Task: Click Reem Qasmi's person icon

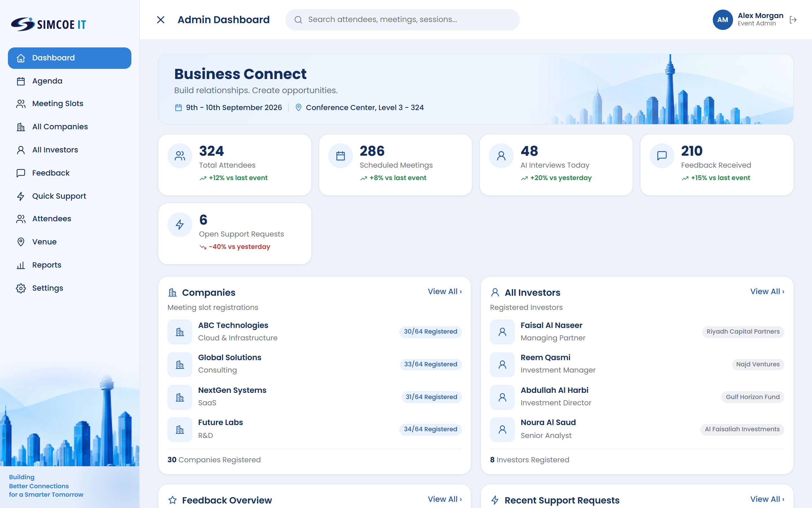Action: pos(502,365)
